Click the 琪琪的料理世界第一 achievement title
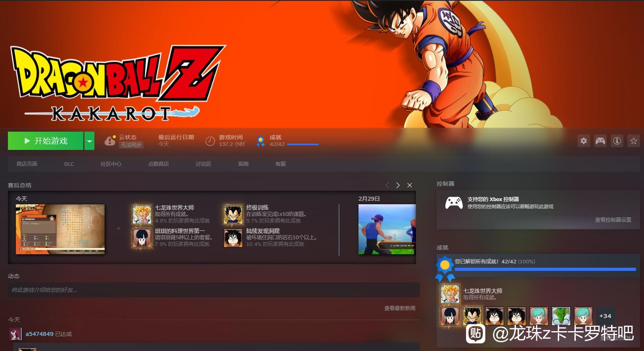This screenshot has width=644, height=351. 180,231
